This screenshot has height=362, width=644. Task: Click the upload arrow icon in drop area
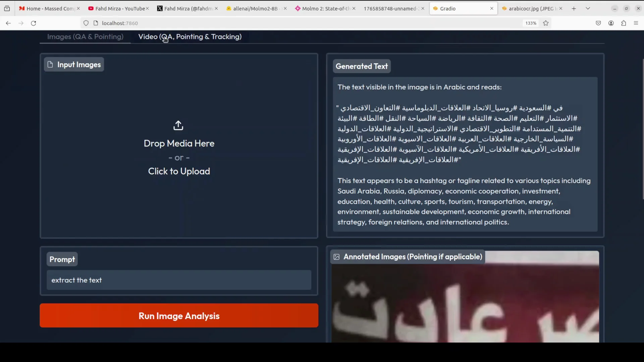tap(178, 126)
